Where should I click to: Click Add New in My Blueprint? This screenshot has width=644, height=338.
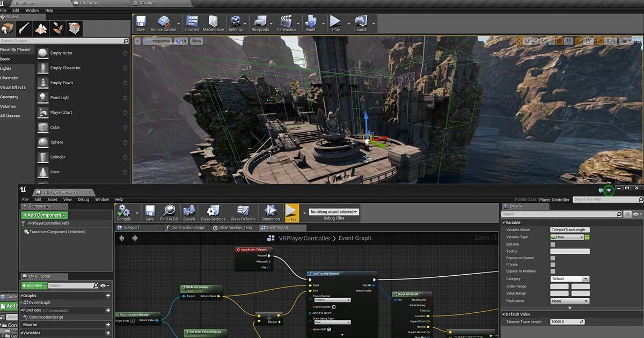tap(34, 285)
